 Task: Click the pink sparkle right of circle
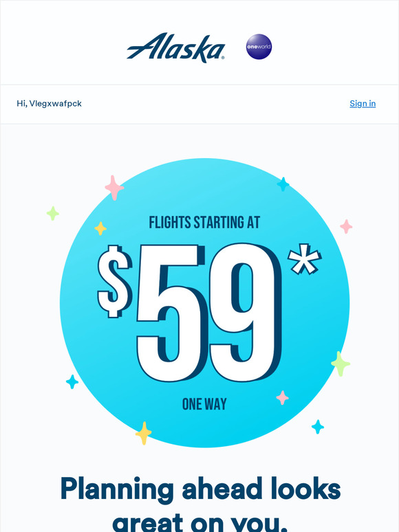pos(346,226)
